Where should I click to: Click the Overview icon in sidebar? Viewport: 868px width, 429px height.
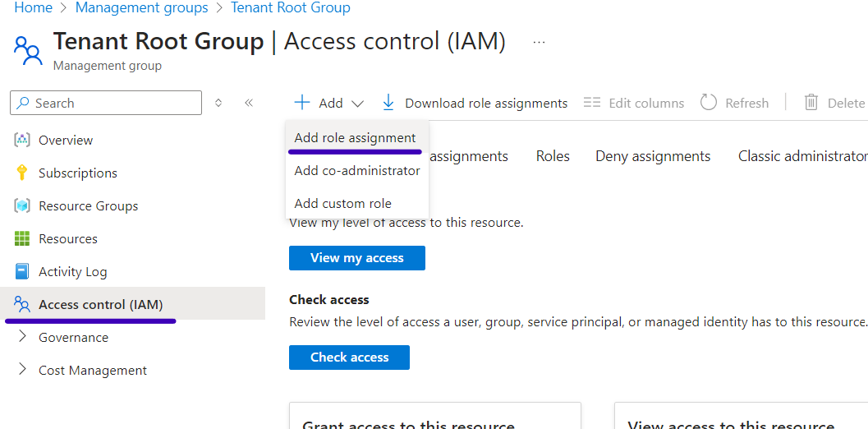click(x=22, y=140)
